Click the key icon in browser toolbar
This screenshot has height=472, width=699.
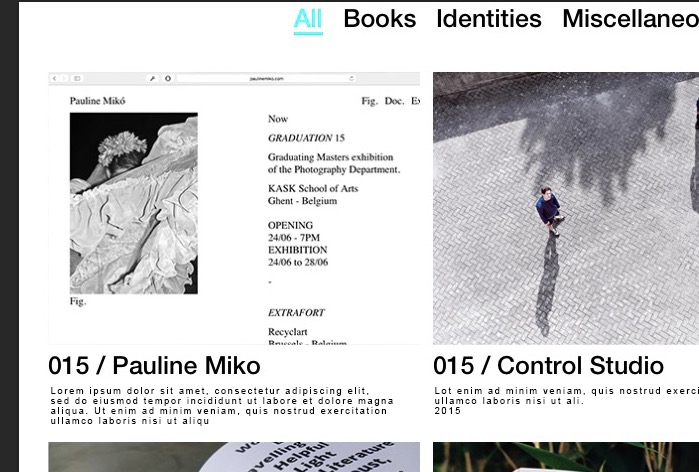click(152, 78)
